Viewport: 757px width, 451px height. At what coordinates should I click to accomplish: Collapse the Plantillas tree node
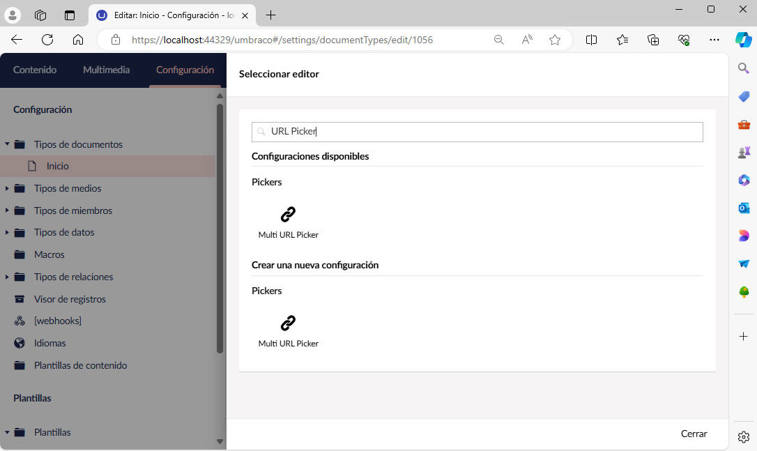coord(7,432)
